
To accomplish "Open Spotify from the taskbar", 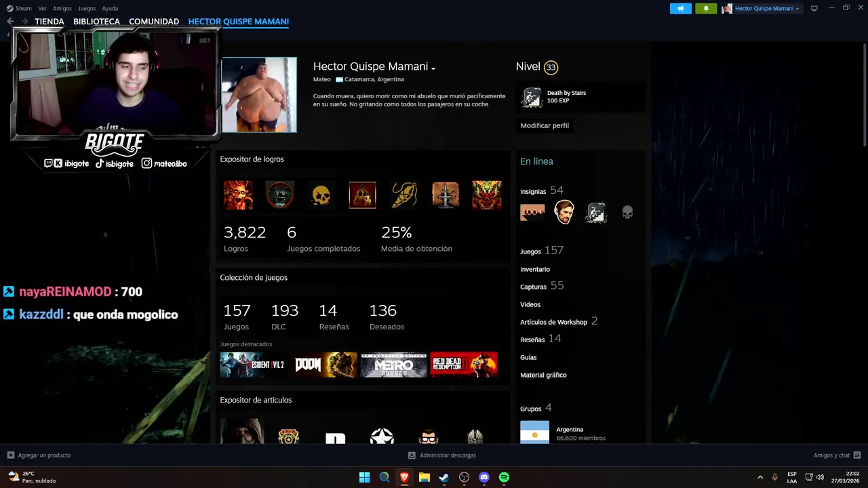I will click(504, 477).
